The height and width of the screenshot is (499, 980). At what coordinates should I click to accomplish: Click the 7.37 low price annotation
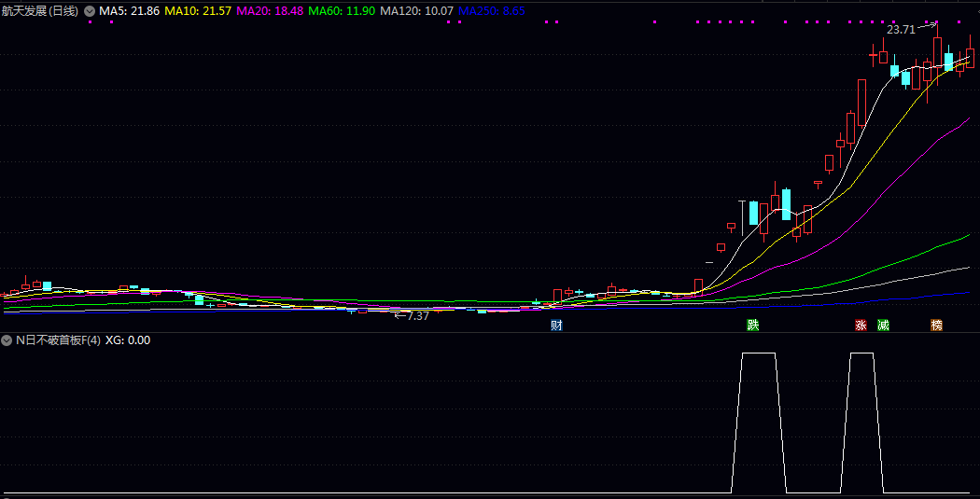coord(418,316)
